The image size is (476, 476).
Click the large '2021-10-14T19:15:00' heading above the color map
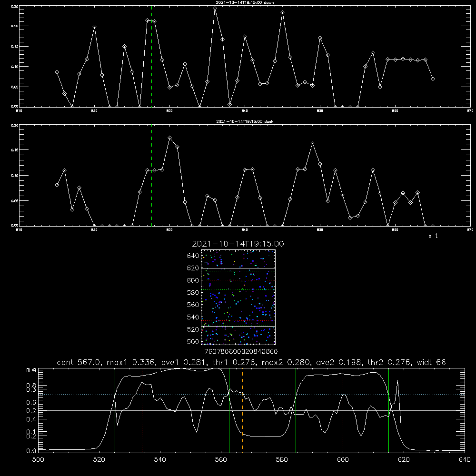(238, 244)
